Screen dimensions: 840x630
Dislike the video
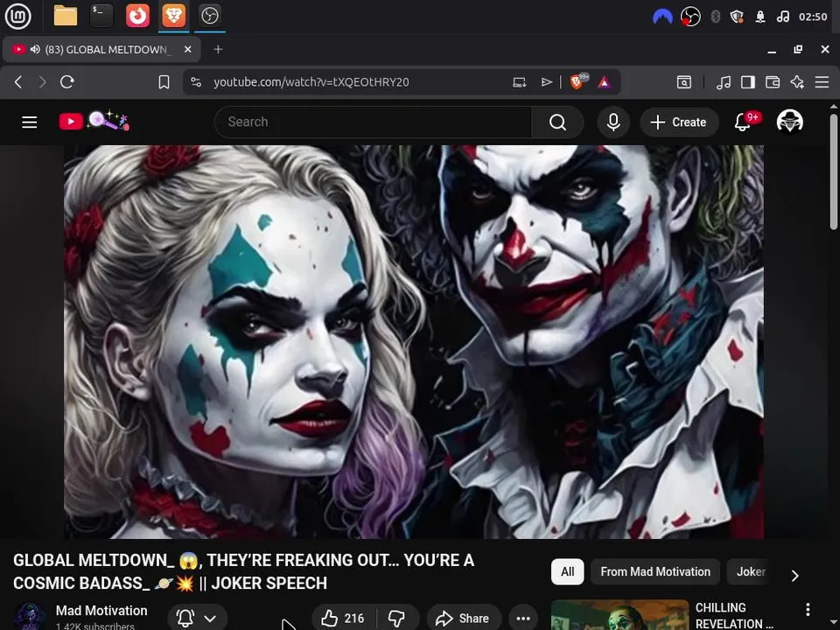tap(397, 619)
